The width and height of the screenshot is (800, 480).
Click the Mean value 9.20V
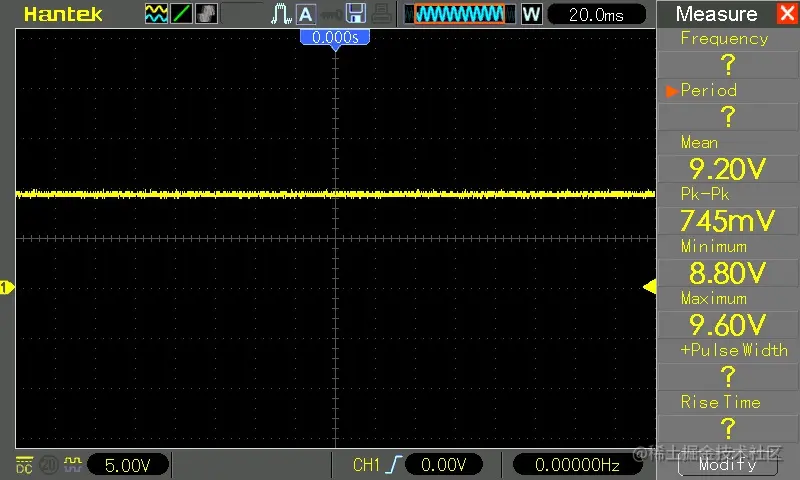point(728,169)
